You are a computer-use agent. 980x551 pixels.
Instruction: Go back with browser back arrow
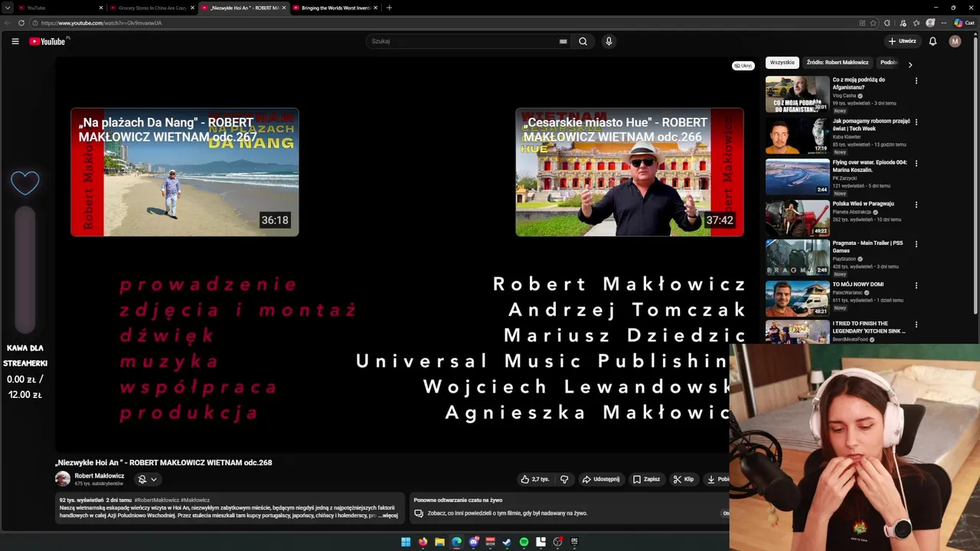tap(8, 23)
